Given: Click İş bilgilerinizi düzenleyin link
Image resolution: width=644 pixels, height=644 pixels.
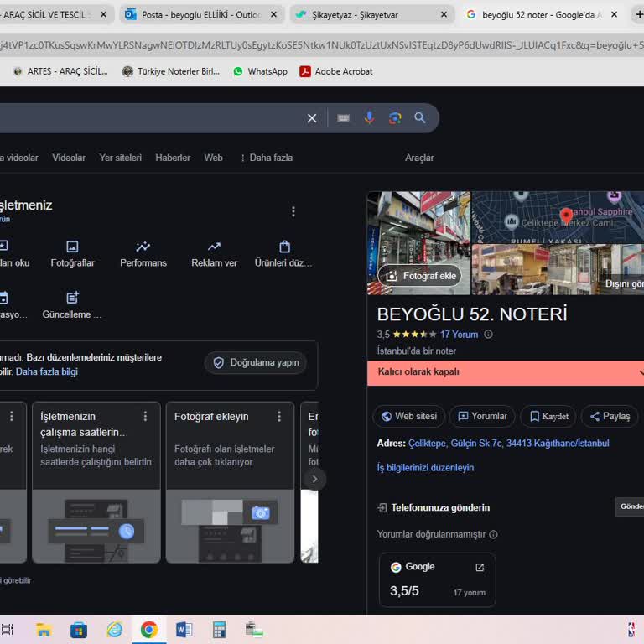Looking at the screenshot, I should click(x=425, y=468).
